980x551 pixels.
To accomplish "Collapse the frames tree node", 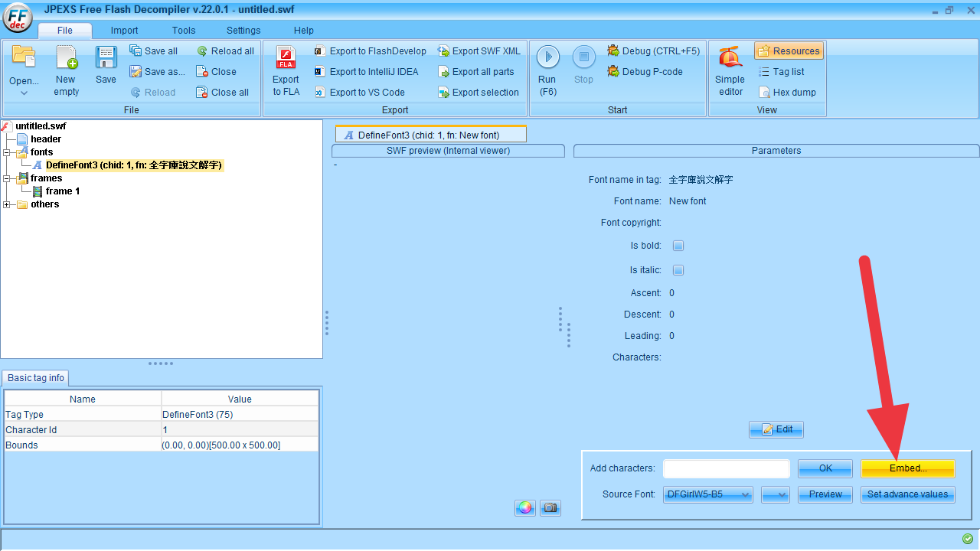I will click(7, 178).
